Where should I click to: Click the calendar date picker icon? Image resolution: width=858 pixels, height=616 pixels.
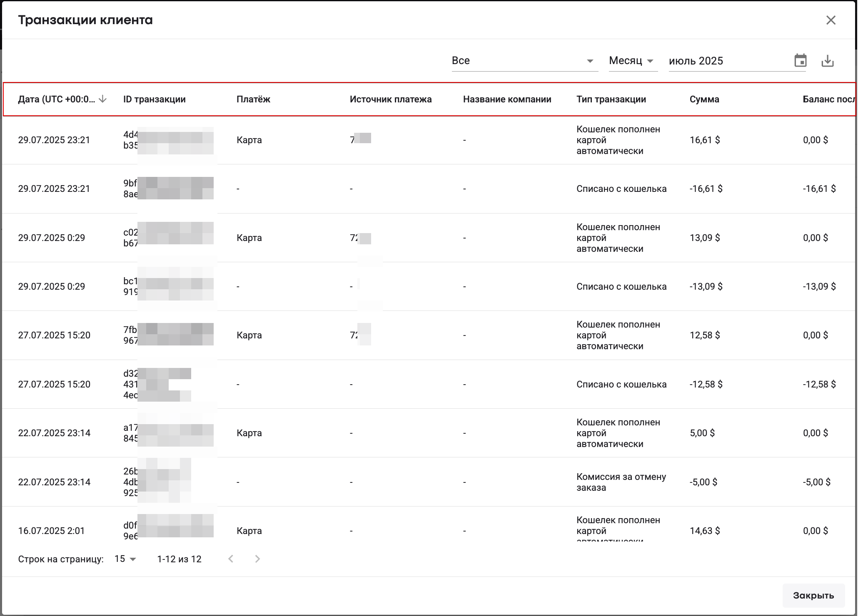coord(800,61)
